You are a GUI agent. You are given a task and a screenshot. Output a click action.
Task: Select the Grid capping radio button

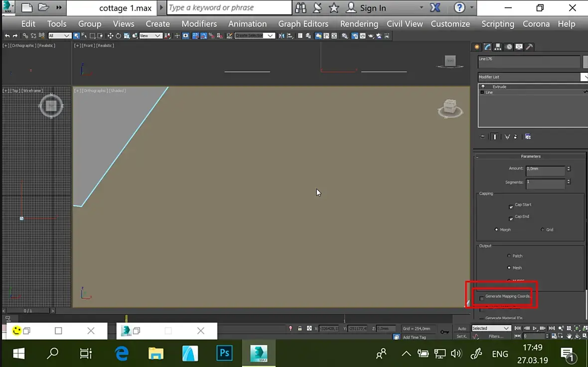pos(542,230)
